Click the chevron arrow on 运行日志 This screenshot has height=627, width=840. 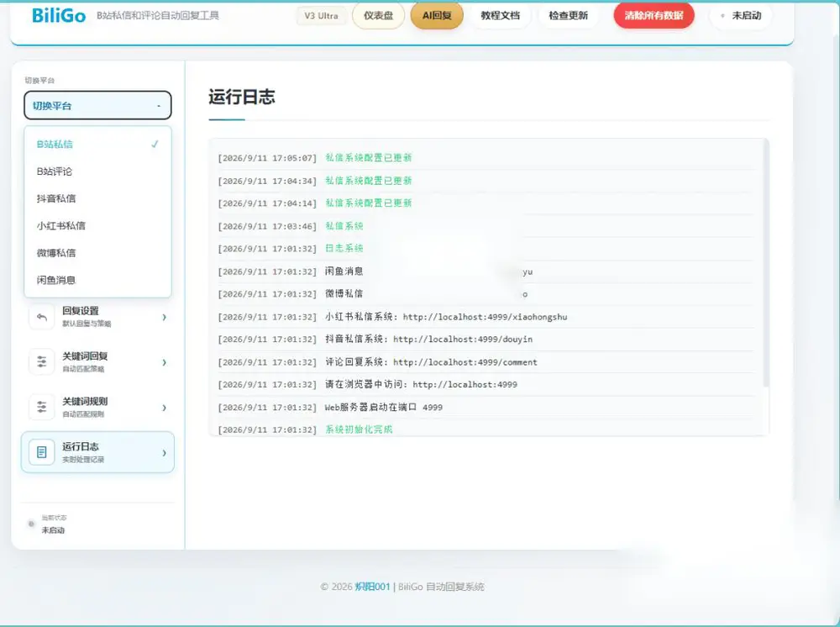click(164, 453)
